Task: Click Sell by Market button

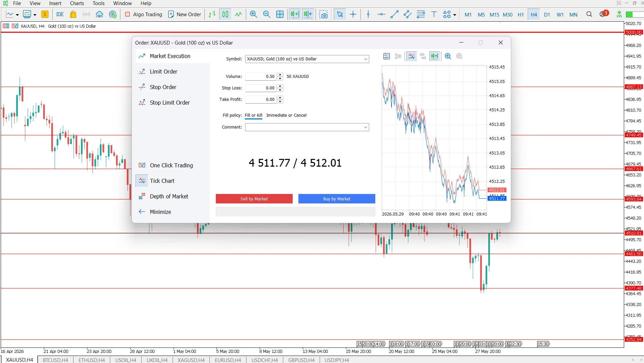Action: click(x=254, y=199)
